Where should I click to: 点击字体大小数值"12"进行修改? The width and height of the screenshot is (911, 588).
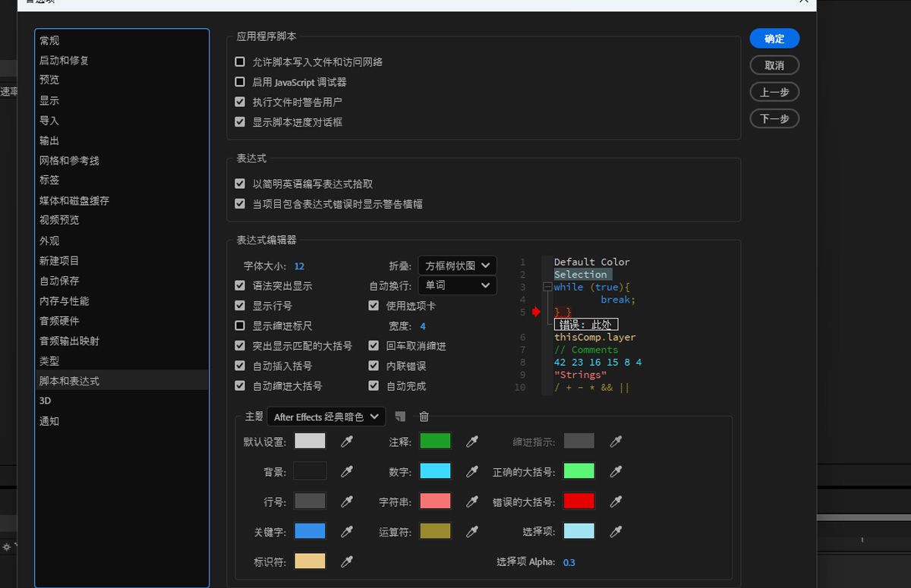[x=299, y=266]
